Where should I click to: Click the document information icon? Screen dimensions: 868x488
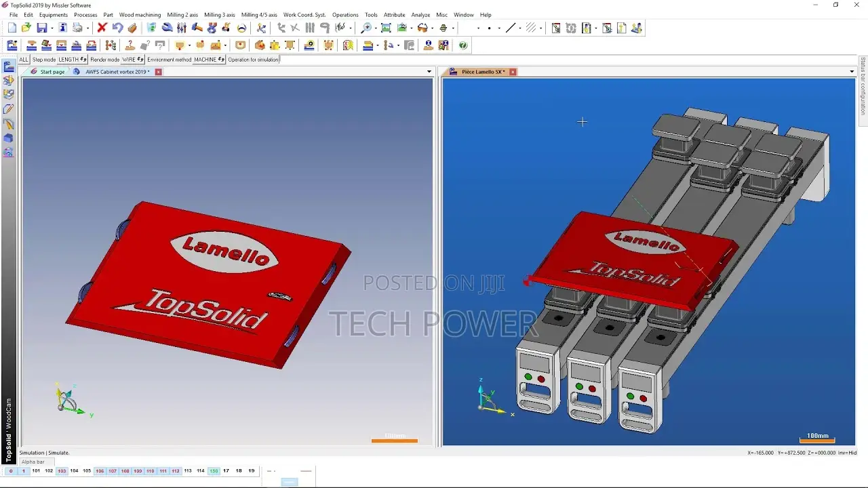click(62, 28)
